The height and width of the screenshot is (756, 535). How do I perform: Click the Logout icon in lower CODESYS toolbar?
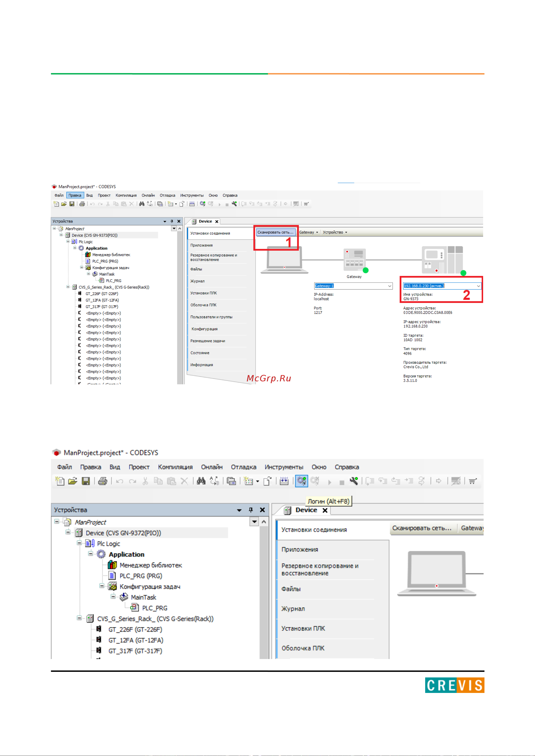[315, 481]
